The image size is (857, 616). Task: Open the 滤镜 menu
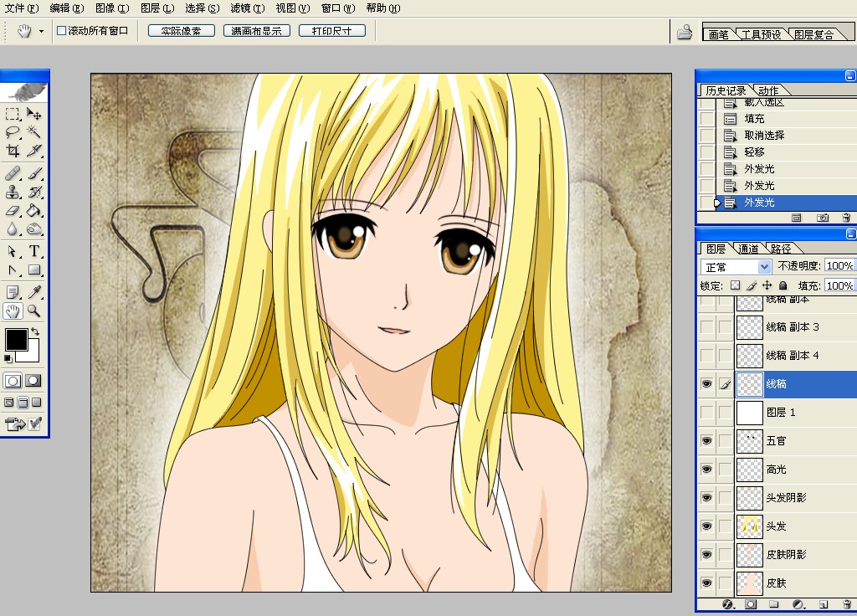tap(247, 8)
